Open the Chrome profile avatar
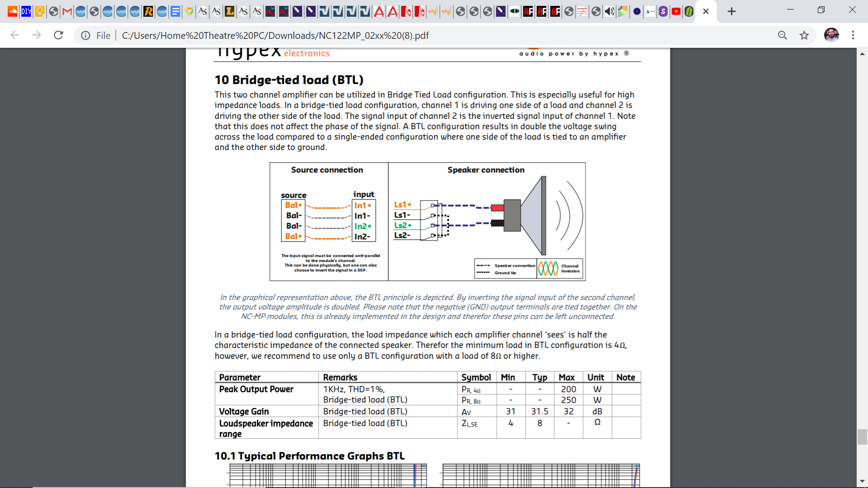 coord(831,35)
